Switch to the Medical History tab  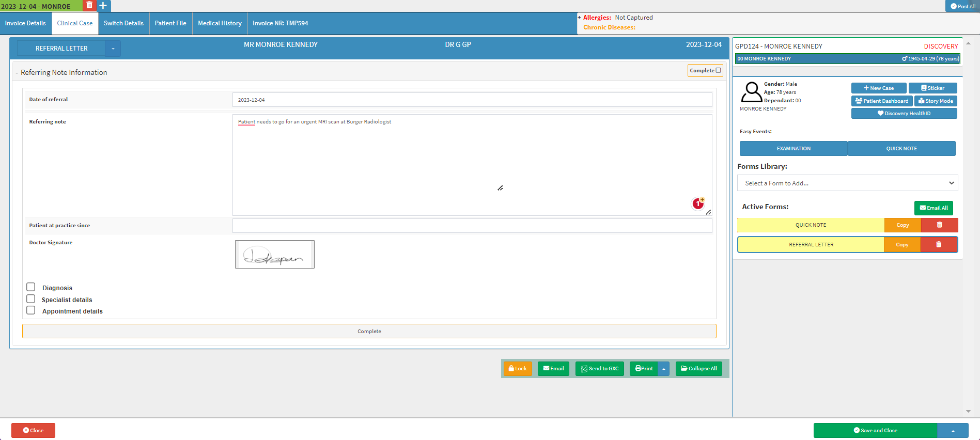220,23
